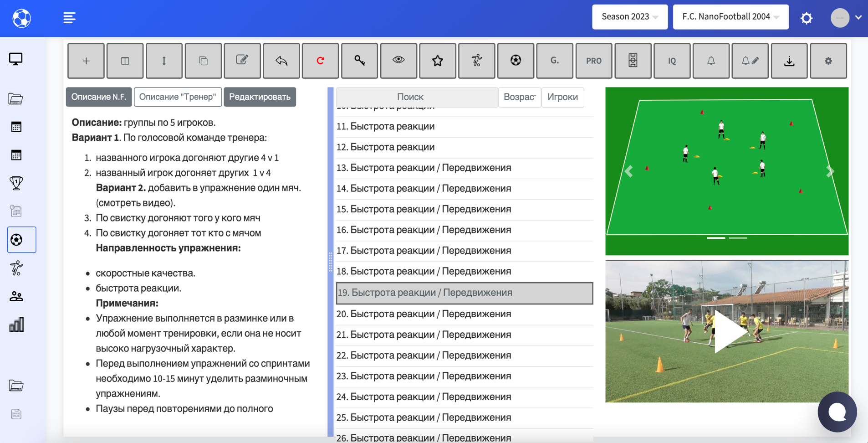This screenshot has width=868, height=443.
Task: Open the bar chart statistics sidebar icon
Action: pos(16,325)
